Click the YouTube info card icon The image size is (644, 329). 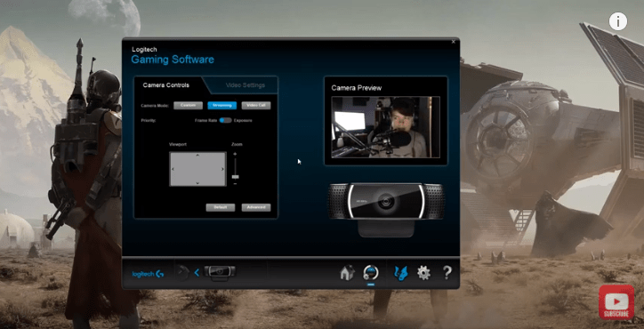tap(617, 21)
